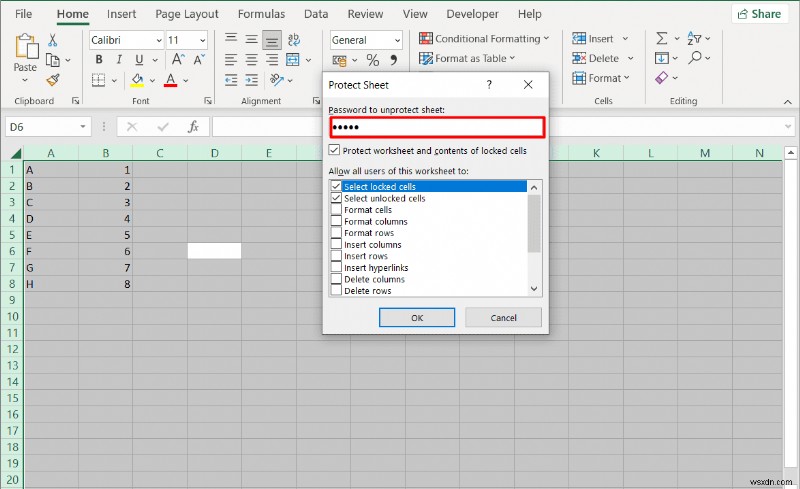This screenshot has height=489, width=800.
Task: Click the Insert Function fx icon
Action: click(x=193, y=127)
